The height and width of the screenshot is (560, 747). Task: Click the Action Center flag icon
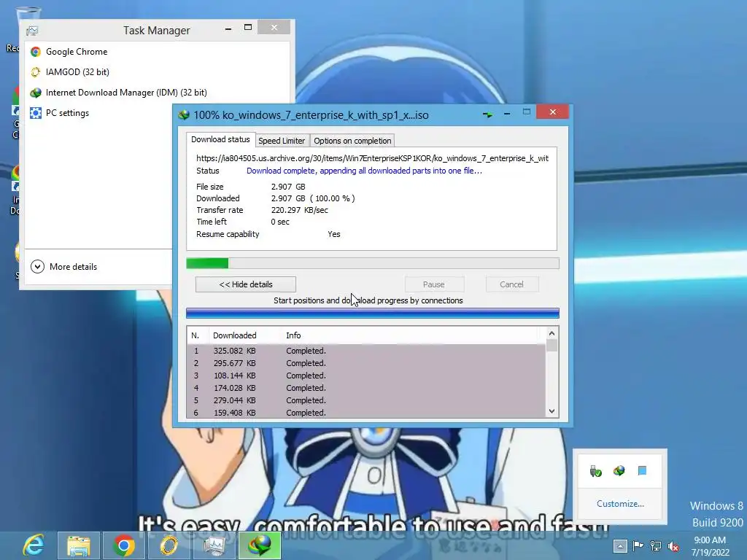coord(638,545)
